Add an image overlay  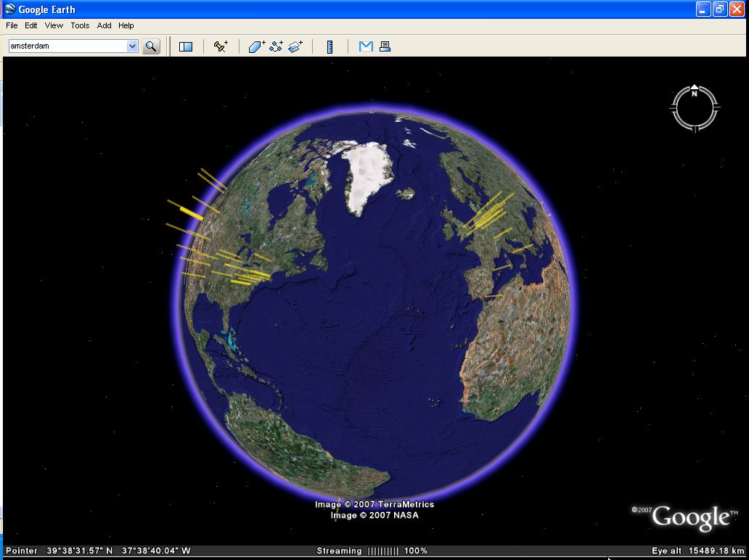(x=295, y=46)
